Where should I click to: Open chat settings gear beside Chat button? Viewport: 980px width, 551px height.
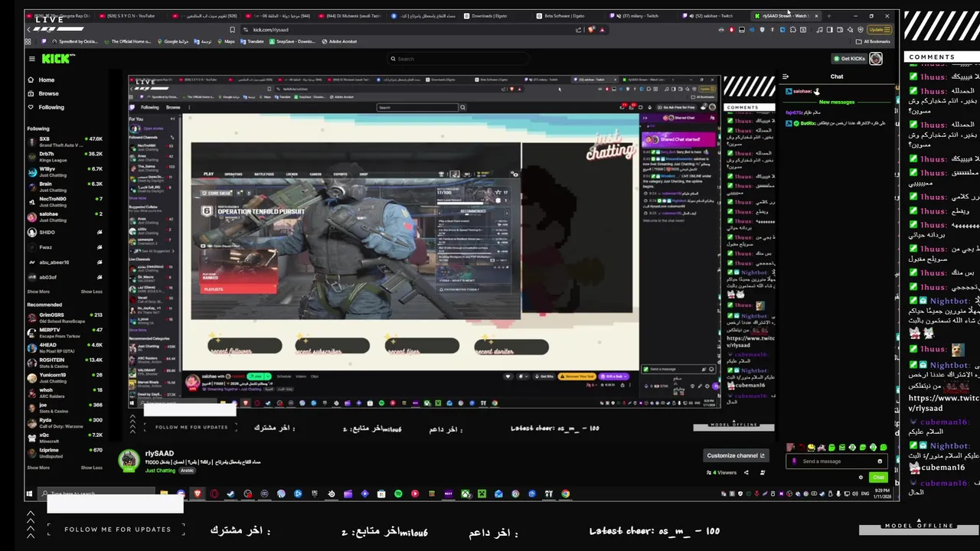(x=861, y=478)
